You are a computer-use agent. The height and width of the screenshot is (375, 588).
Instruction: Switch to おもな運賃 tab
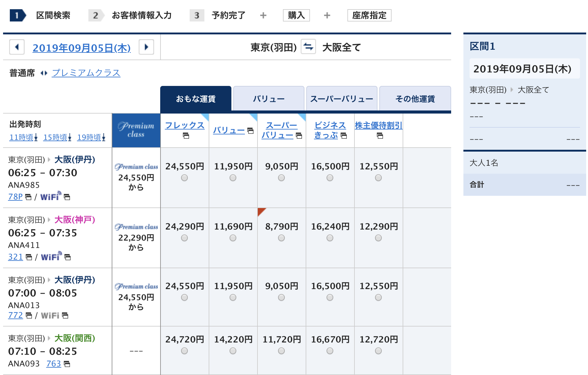point(196,99)
